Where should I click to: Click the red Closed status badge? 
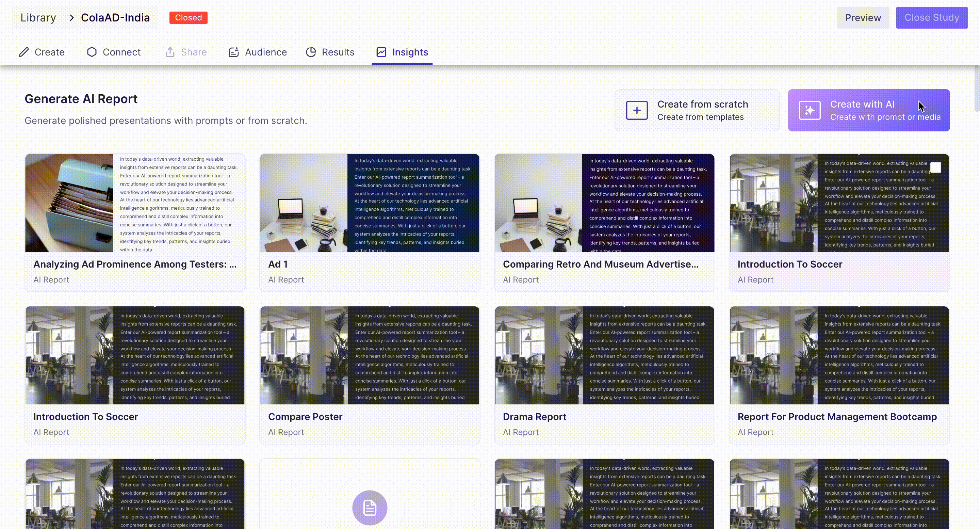tap(188, 17)
